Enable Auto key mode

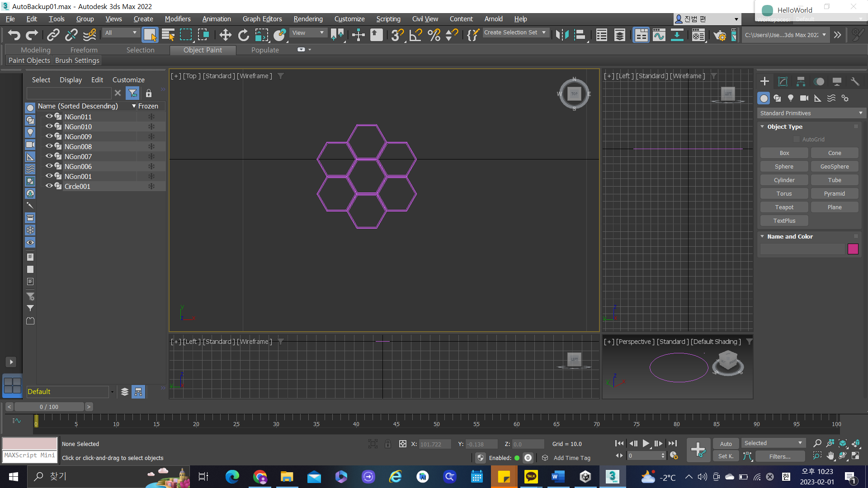(726, 444)
